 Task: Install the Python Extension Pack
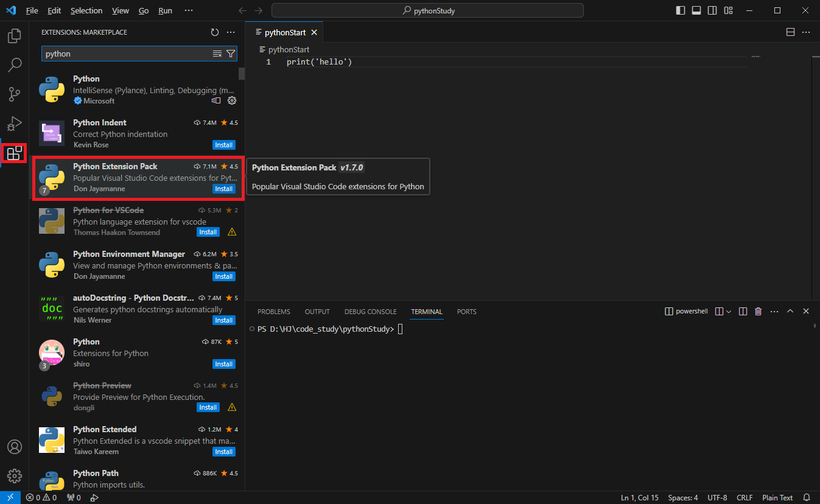[x=224, y=189]
